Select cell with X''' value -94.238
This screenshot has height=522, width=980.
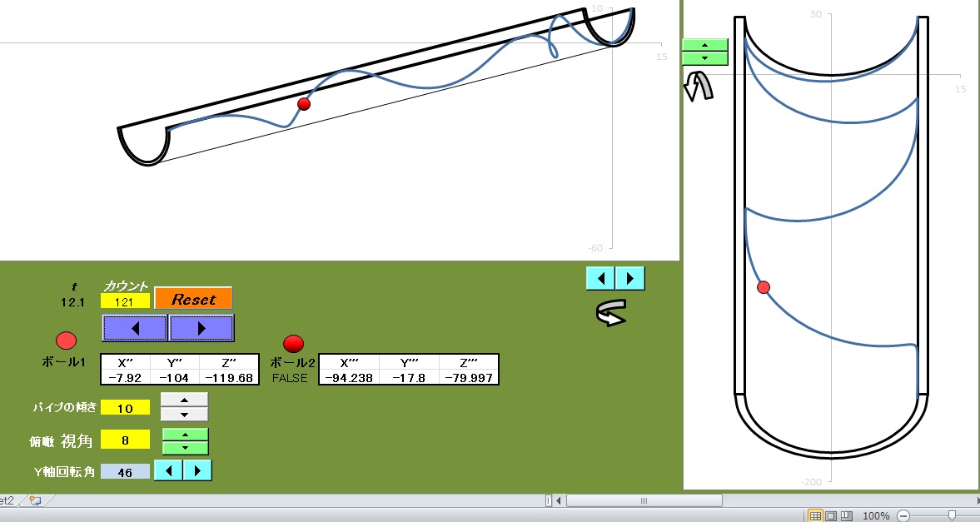click(x=349, y=378)
